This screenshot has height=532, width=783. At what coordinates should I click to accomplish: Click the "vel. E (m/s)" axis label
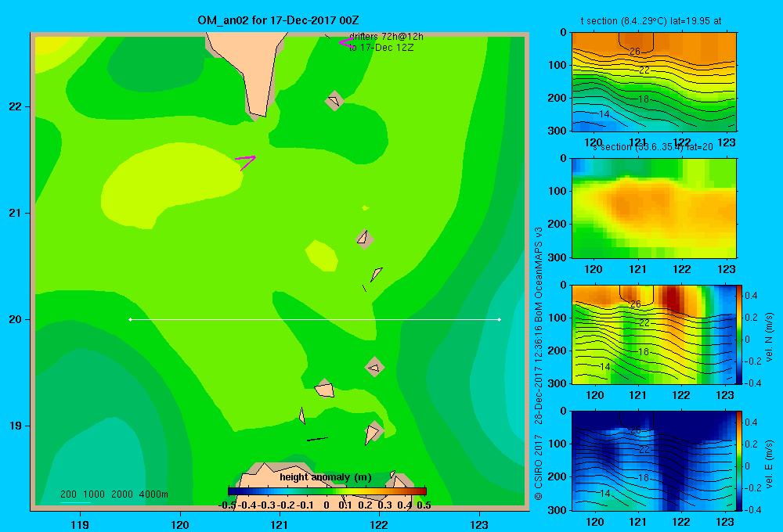[x=770, y=464]
